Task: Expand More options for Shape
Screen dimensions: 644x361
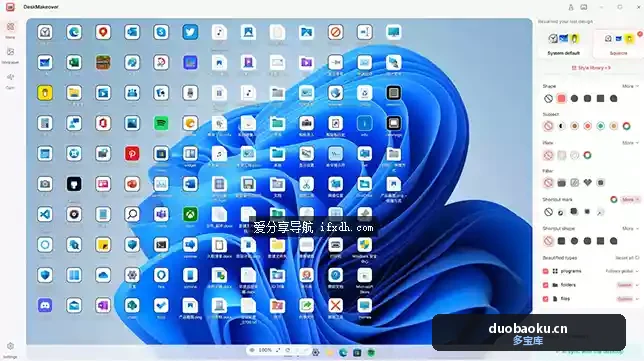Action: [x=630, y=86]
